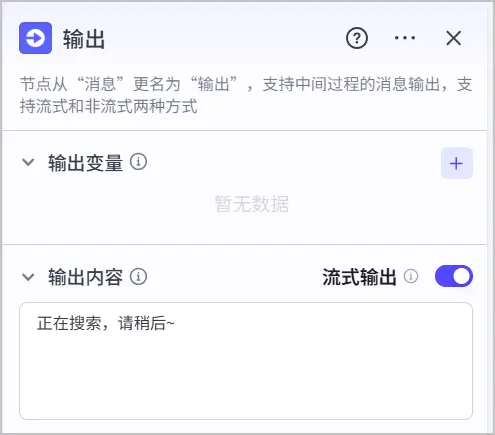Open the three-dot more options menu

pos(405,38)
